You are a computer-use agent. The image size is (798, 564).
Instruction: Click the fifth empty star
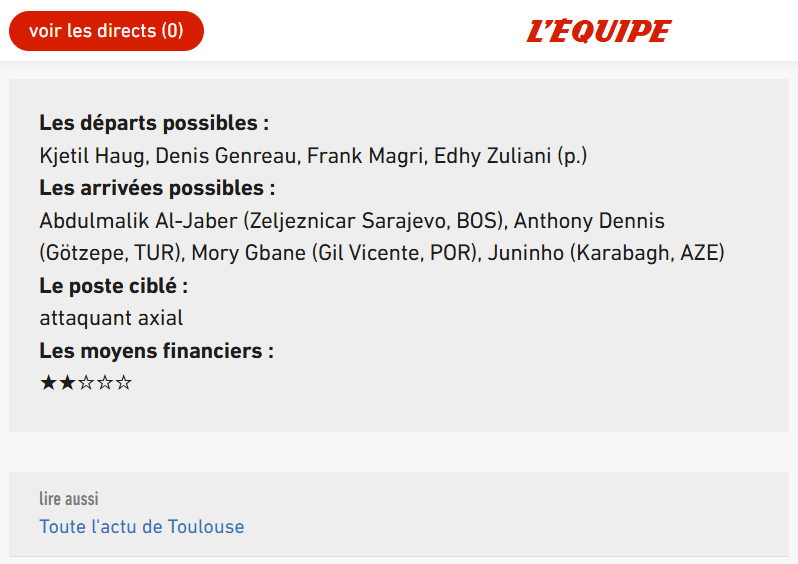pos(124,382)
